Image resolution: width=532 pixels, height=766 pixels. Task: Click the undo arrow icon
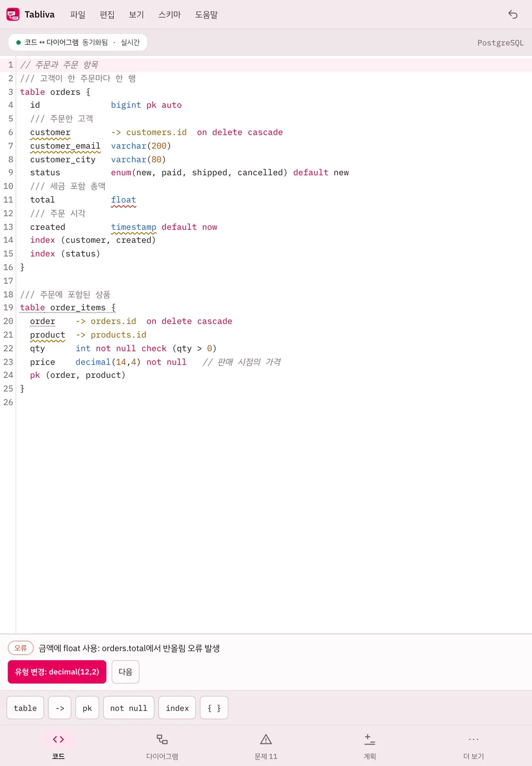coord(513,14)
